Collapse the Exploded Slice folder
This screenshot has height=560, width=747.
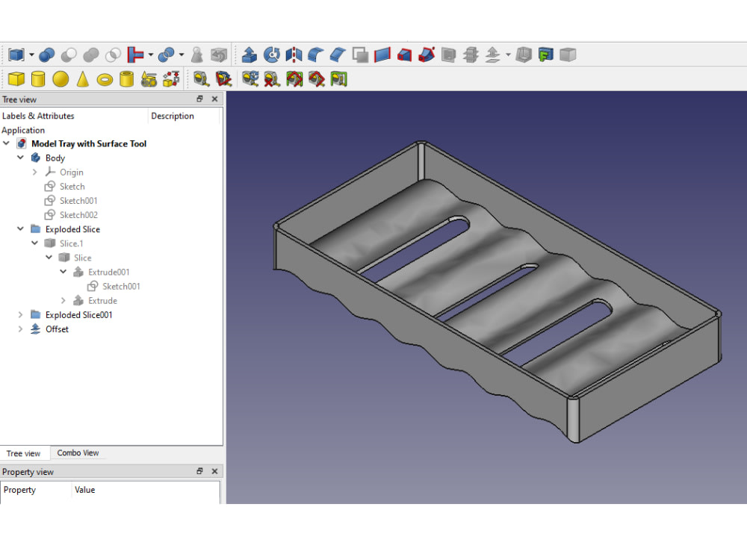[x=20, y=229]
